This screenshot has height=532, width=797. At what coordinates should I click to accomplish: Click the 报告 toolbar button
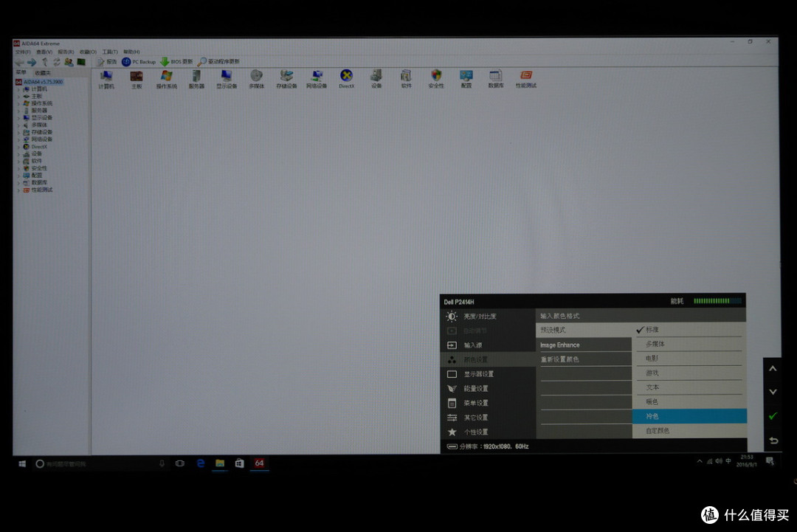pos(106,62)
